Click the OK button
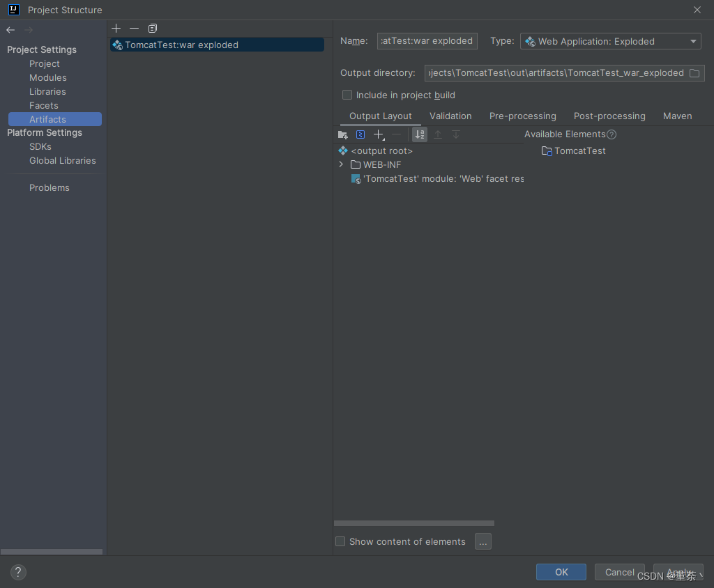The width and height of the screenshot is (714, 588). [561, 572]
